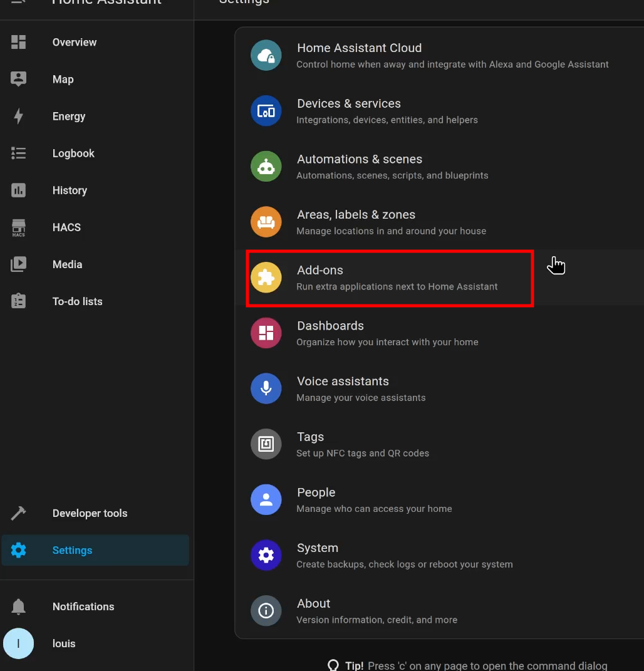Screen dimensions: 644x671
Task: Click 'Create backups, check logs or reboot your system'
Action: [x=404, y=564]
